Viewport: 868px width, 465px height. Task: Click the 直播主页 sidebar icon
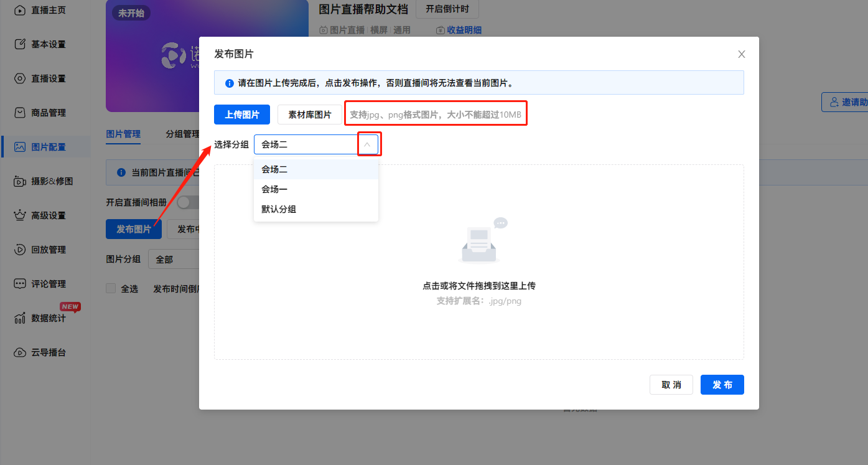tap(20, 10)
